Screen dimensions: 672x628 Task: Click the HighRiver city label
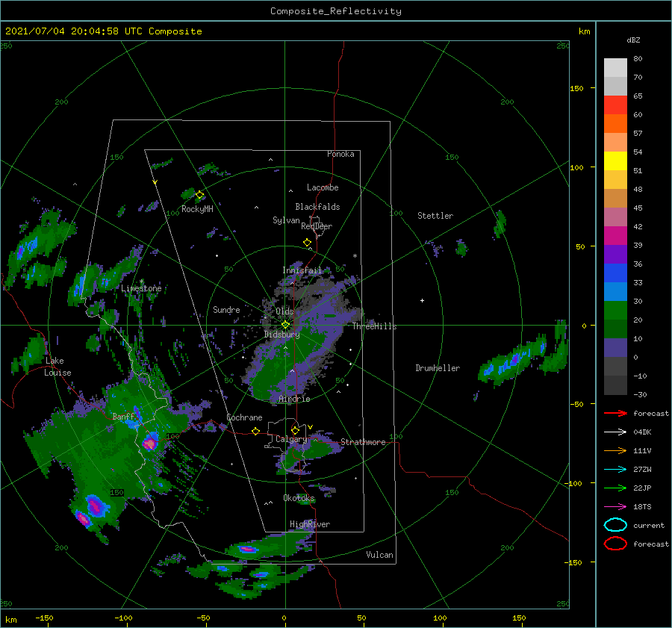tap(310, 524)
